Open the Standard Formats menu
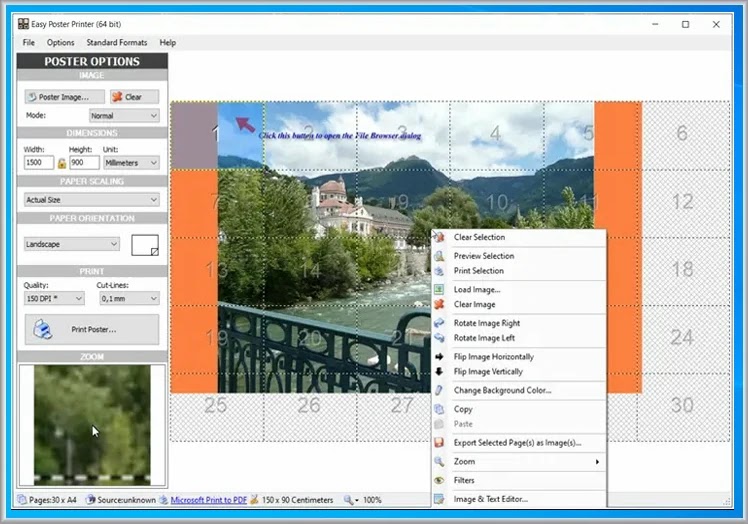Viewport: 748px width, 524px height. [x=117, y=42]
